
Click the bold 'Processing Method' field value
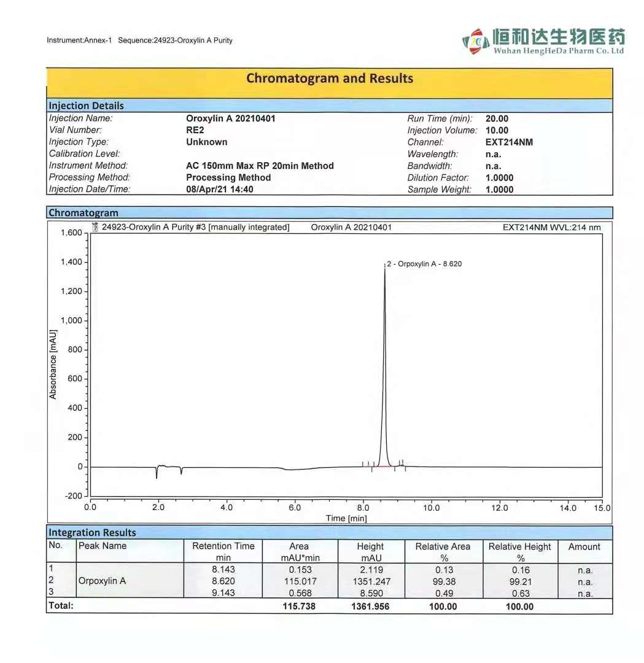click(x=228, y=177)
